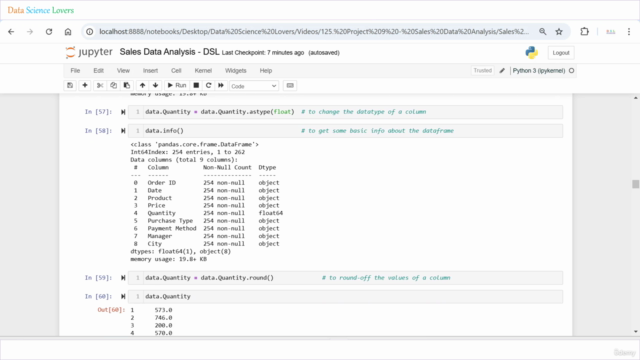This screenshot has height=360, width=640.
Task: Open the View menu
Action: pos(123,71)
